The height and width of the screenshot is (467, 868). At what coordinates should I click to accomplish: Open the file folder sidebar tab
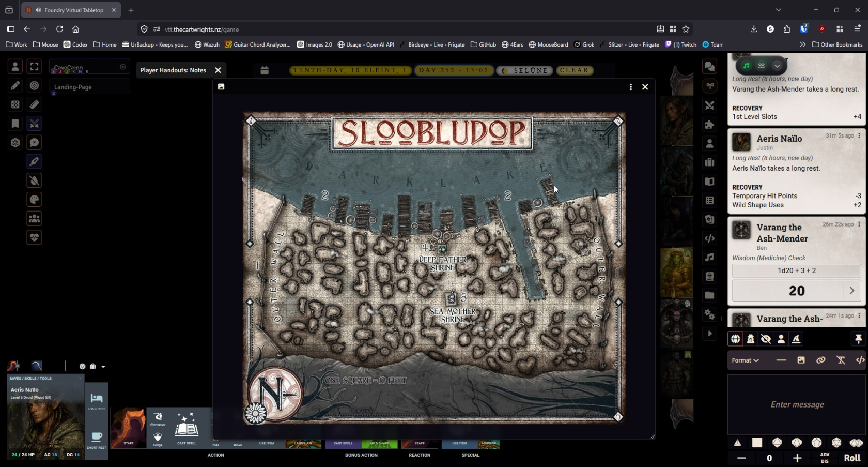tap(710, 295)
